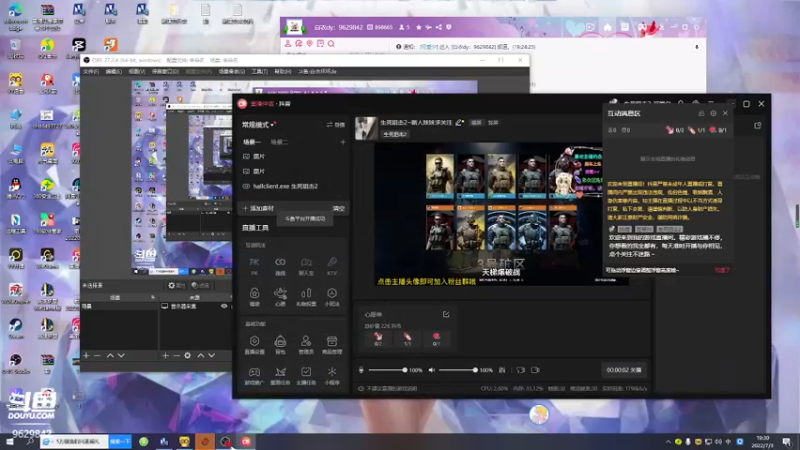Expand chevron in Douyu room notice bar
The height and width of the screenshot is (450, 800).
696,47
